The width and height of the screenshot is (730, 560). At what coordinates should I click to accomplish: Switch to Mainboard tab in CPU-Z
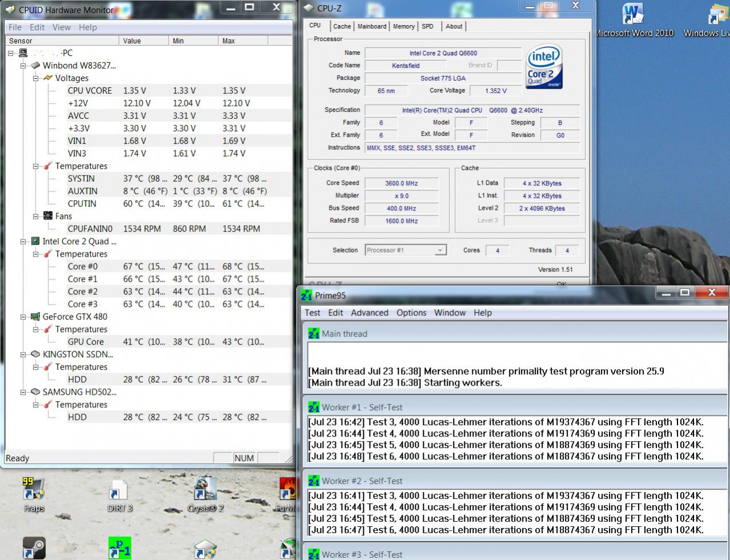coord(372,26)
